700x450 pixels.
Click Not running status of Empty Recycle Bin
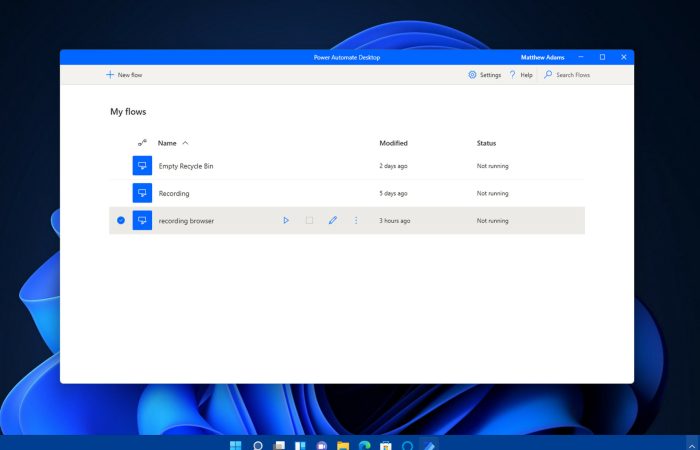492,166
